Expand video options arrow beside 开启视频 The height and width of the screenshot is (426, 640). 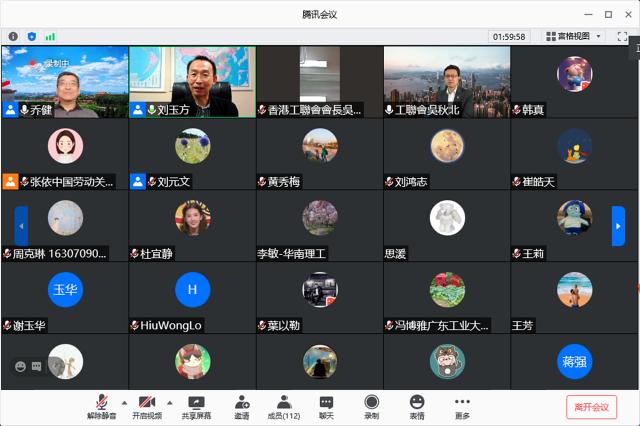(x=169, y=403)
